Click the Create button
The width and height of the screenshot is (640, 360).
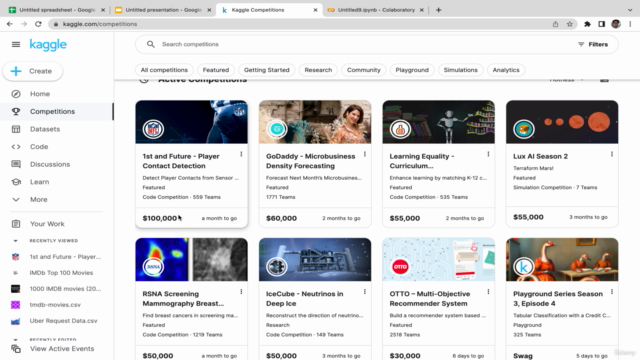33,71
